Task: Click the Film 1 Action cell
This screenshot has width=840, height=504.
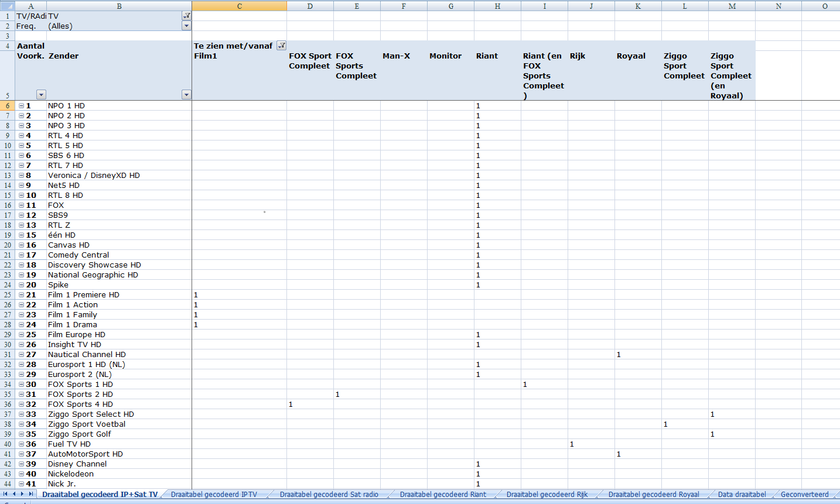Action: (x=119, y=305)
